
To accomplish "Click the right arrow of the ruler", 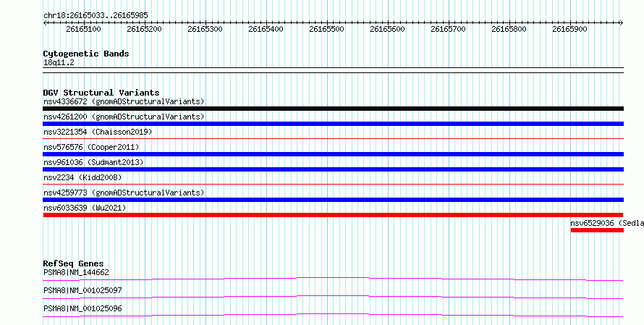I will click(x=622, y=23).
